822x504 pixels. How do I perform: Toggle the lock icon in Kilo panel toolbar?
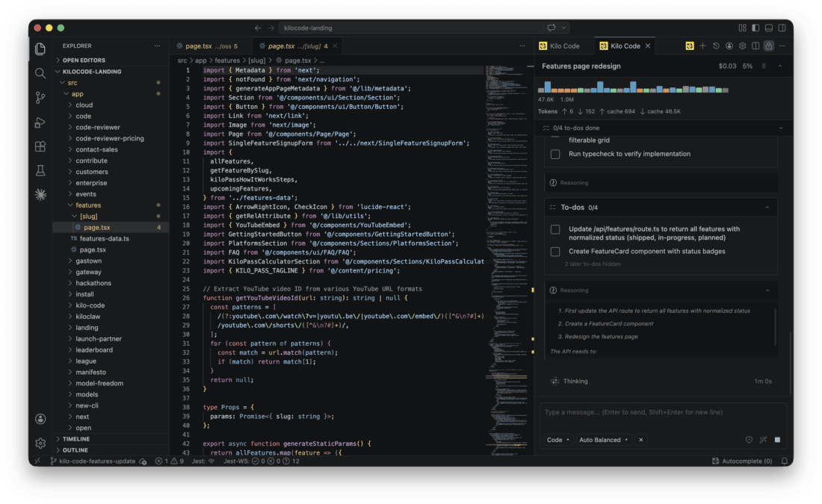(768, 46)
